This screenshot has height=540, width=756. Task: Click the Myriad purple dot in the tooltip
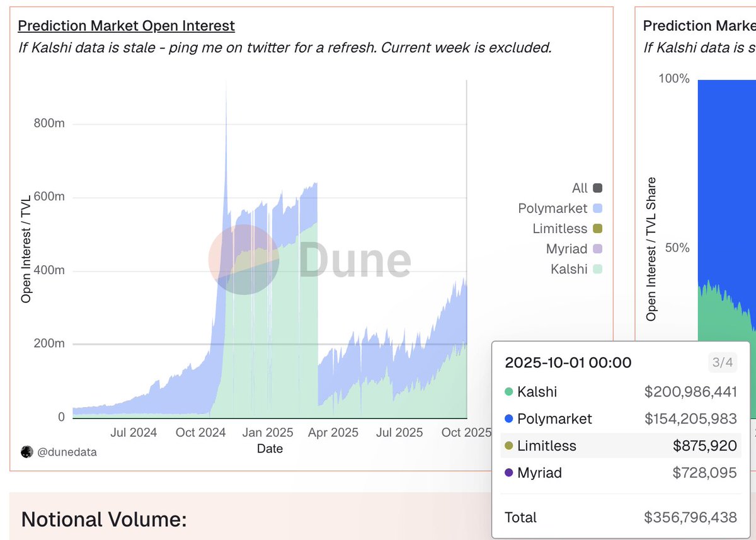pos(509,473)
